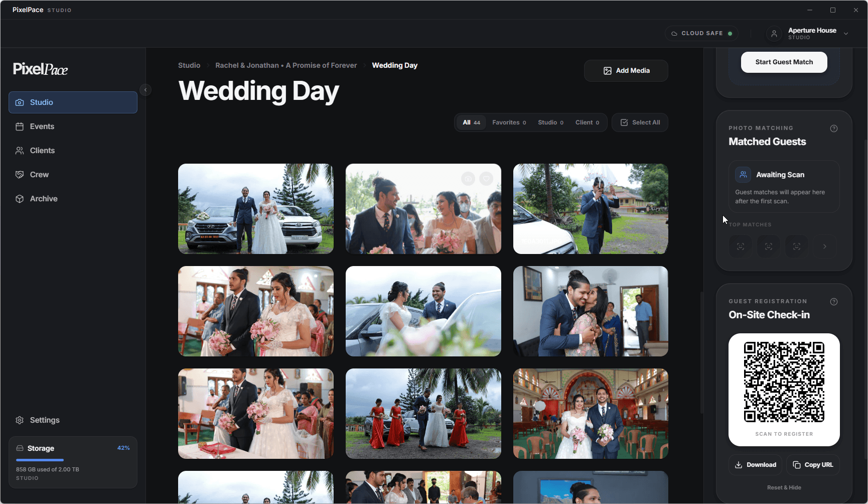Open help for Photo Matching panel
The width and height of the screenshot is (868, 504).
pyautogui.click(x=834, y=129)
